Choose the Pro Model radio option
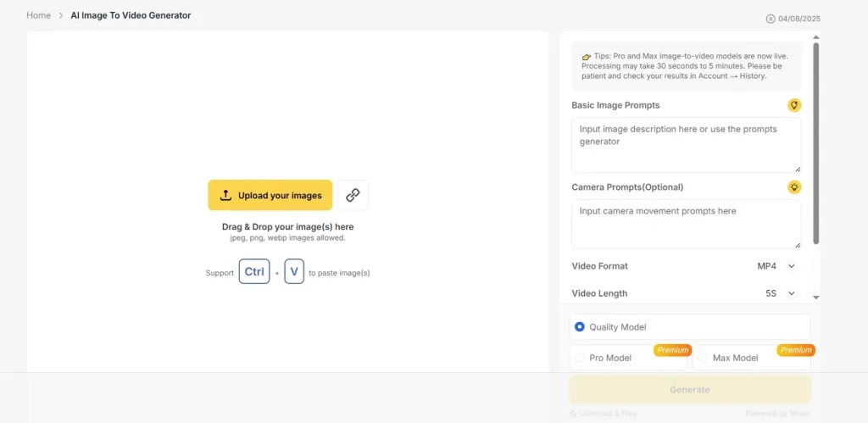This screenshot has width=868, height=423. (580, 358)
